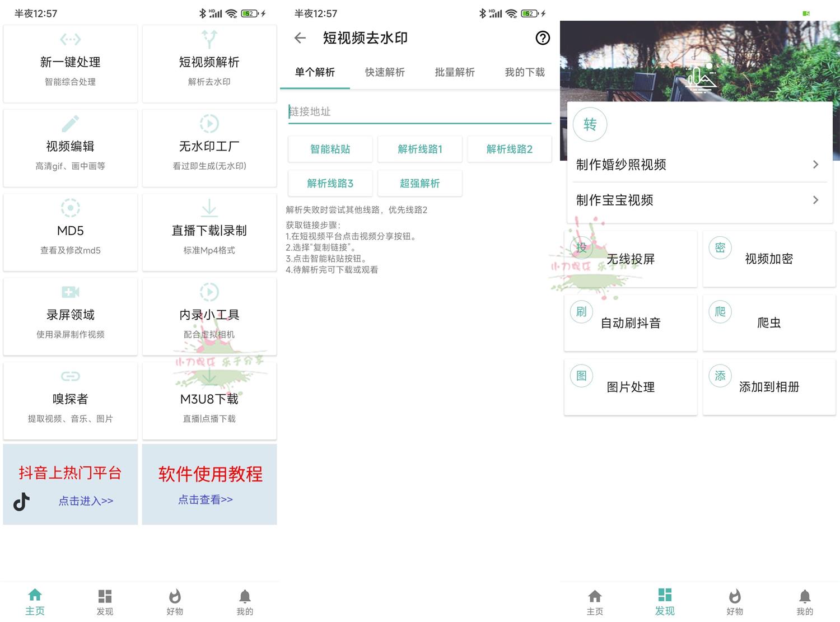The width and height of the screenshot is (840, 622).
Task: Tap the TikTok logo in 抖音上热门平台 banner
Action: [x=21, y=502]
